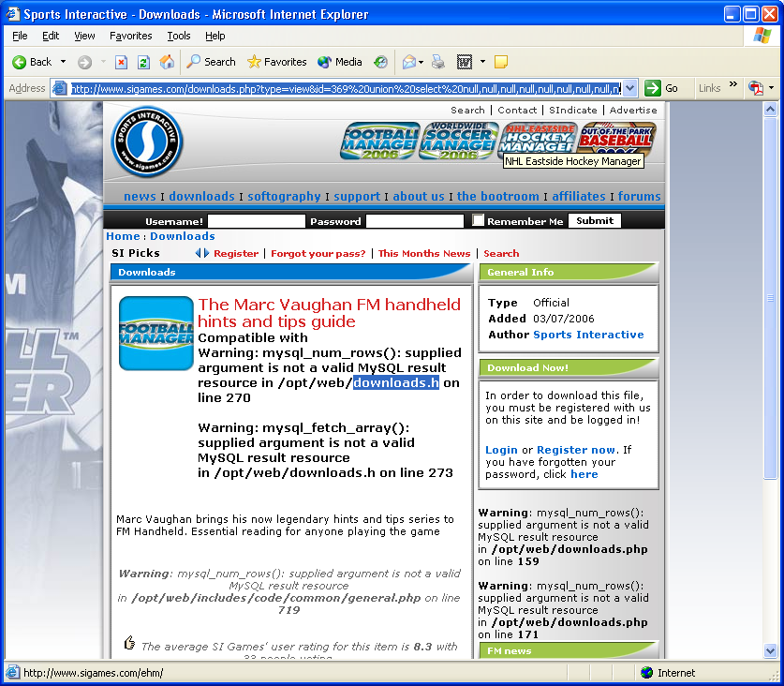Open the Worldwide Soccer Manager 2006 banner

coord(458,141)
